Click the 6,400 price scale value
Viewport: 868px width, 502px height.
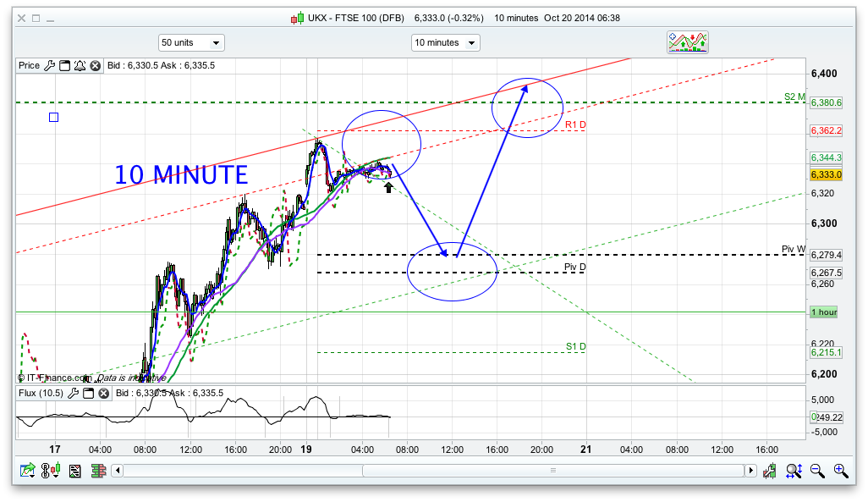[x=824, y=74]
